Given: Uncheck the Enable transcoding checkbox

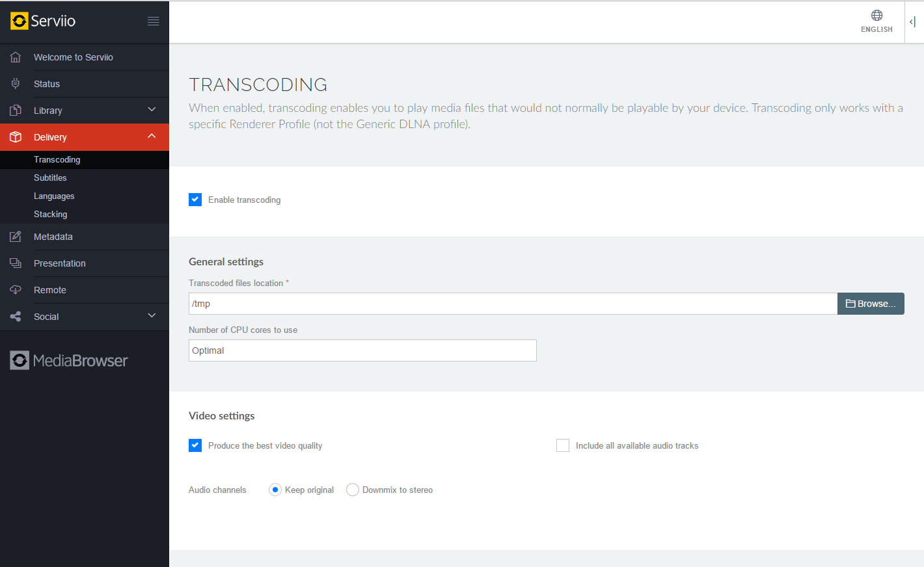Looking at the screenshot, I should 195,200.
